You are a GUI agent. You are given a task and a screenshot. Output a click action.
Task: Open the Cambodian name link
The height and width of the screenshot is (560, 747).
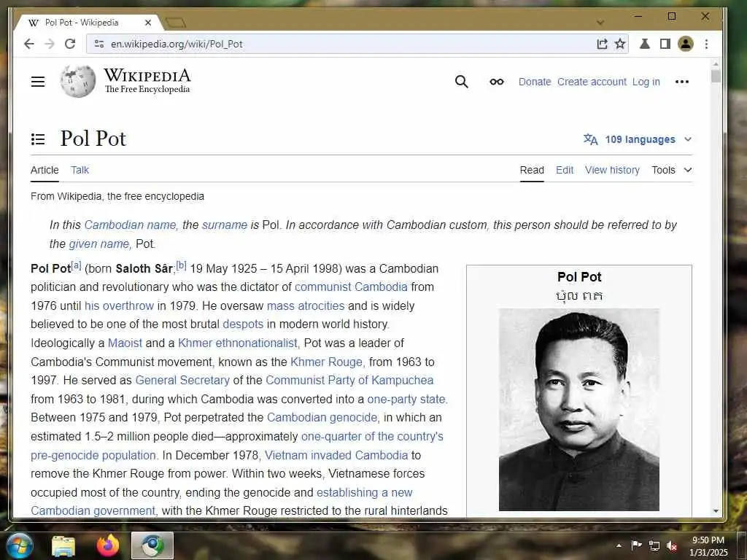point(131,225)
